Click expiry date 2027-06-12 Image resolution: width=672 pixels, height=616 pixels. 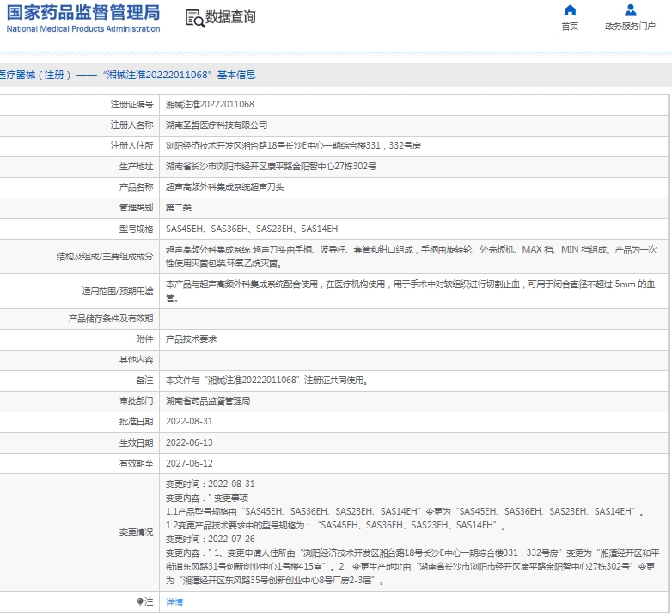click(189, 463)
